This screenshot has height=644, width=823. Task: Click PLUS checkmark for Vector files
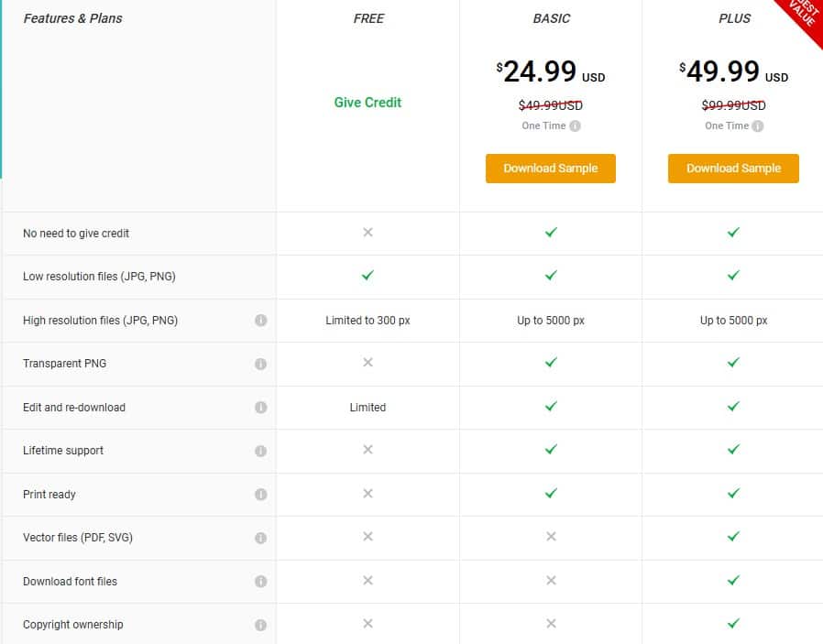coord(733,536)
